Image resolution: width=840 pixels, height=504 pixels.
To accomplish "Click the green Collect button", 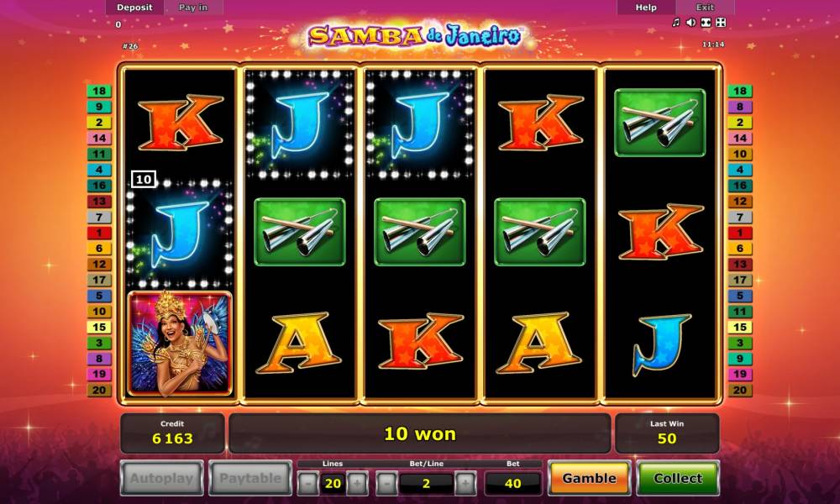I will click(x=678, y=478).
